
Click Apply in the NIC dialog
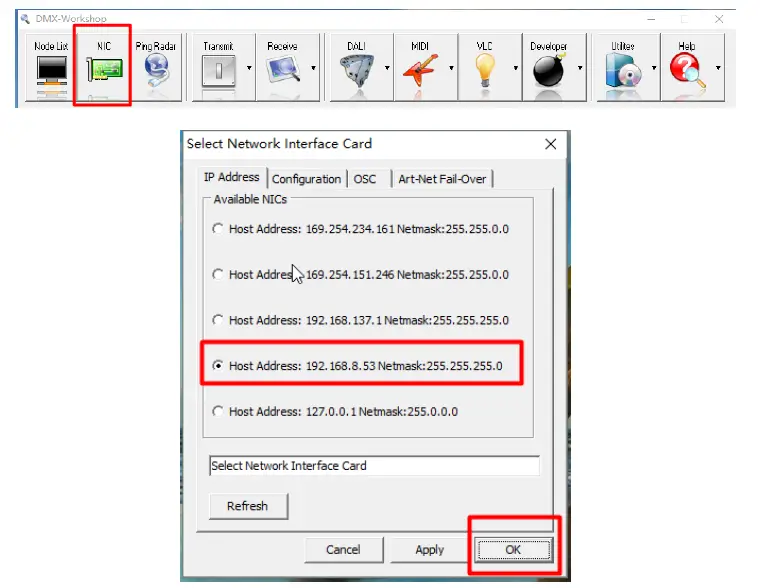point(429,550)
